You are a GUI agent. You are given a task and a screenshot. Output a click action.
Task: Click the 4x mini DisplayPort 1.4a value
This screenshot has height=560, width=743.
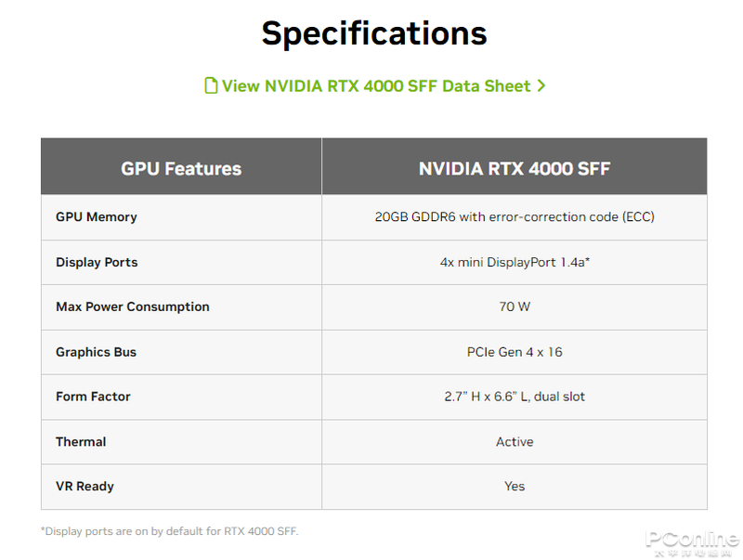(515, 262)
